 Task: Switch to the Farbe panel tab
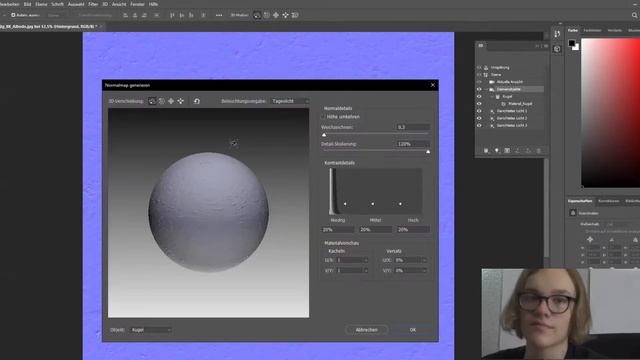(x=573, y=30)
